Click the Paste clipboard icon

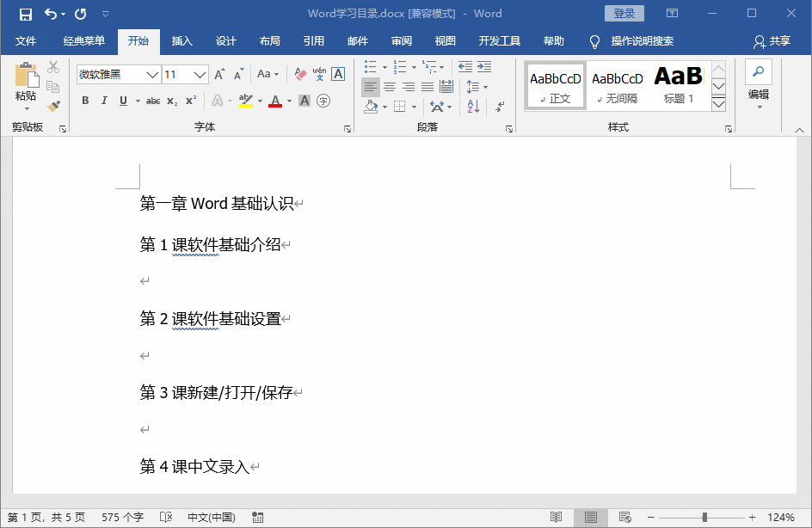(27, 75)
